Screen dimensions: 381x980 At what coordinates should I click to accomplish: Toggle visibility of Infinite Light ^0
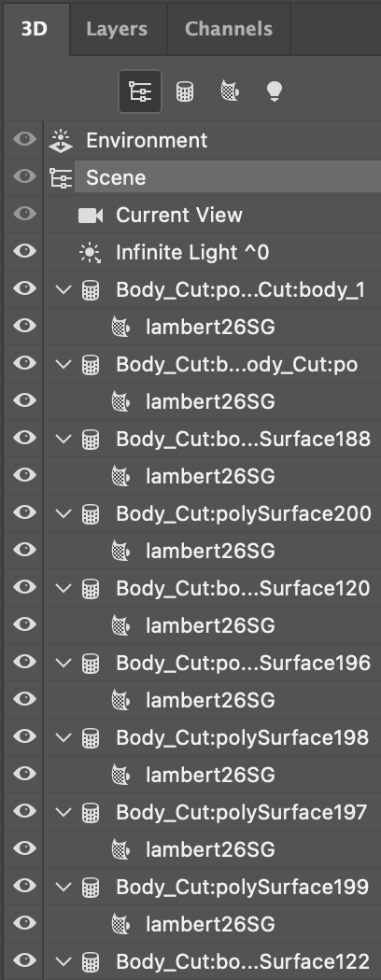(x=24, y=251)
